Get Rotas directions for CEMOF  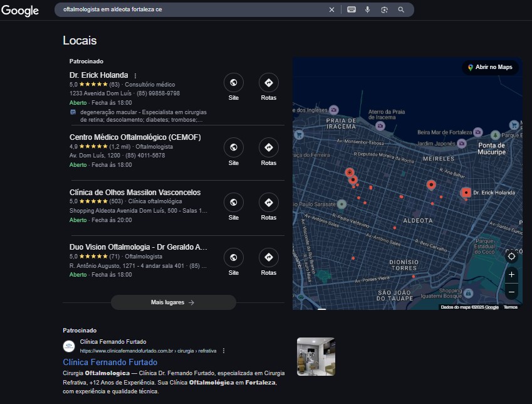pyautogui.click(x=269, y=147)
